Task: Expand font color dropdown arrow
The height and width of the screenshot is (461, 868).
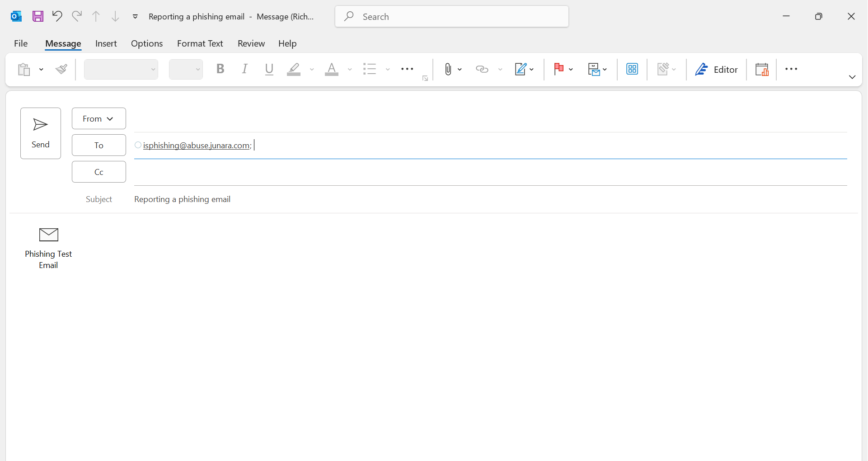Action: 350,69
